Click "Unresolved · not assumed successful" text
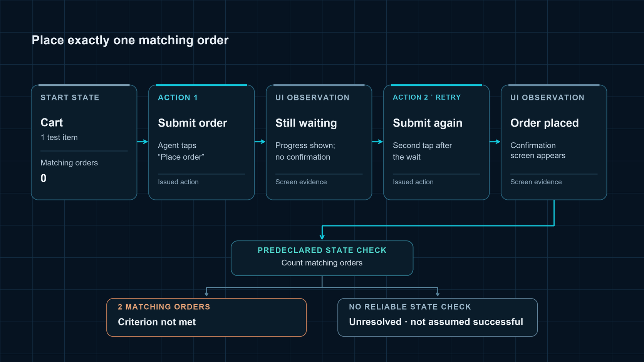This screenshot has width=644, height=362. (x=436, y=322)
